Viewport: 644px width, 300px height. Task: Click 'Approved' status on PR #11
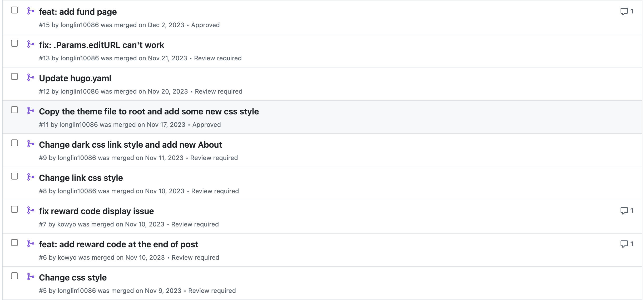point(206,125)
